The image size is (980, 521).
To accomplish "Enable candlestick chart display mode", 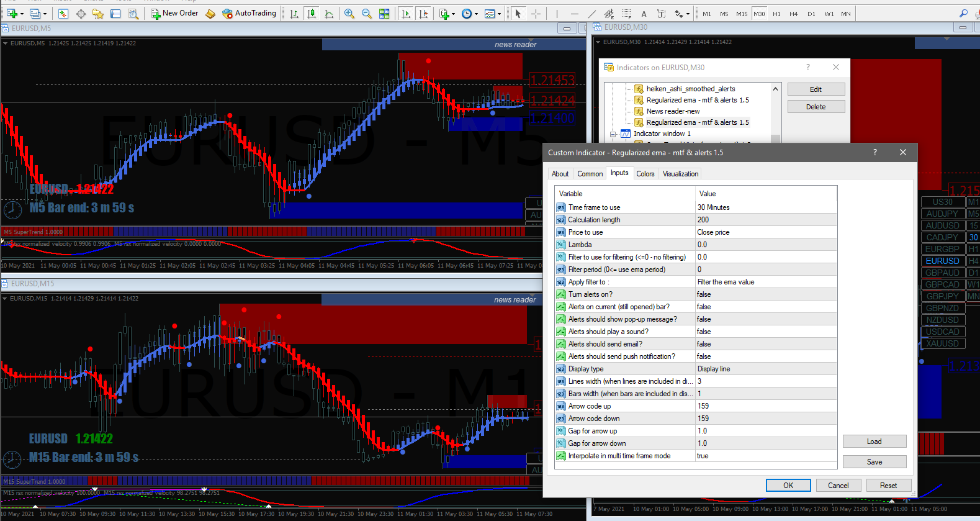I will click(x=312, y=14).
